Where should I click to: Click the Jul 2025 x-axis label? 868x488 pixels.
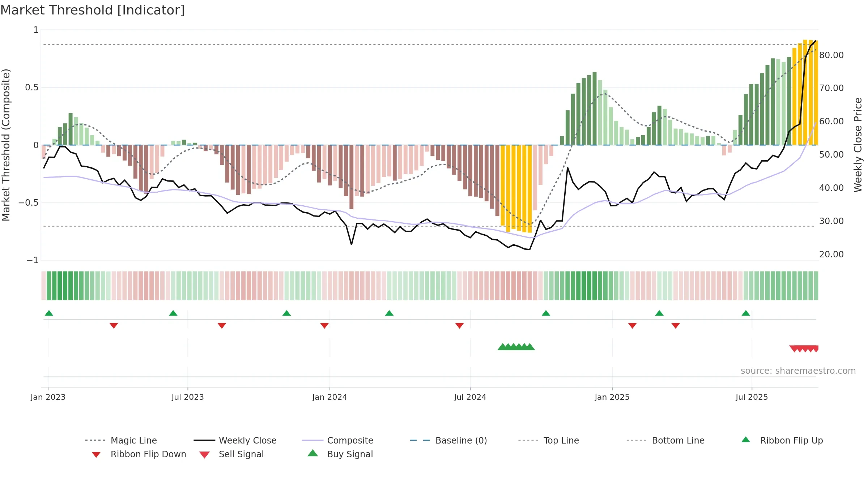(x=752, y=397)
